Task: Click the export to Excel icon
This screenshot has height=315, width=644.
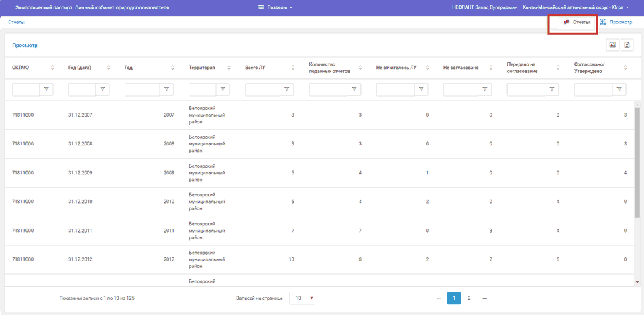Action: [627, 45]
